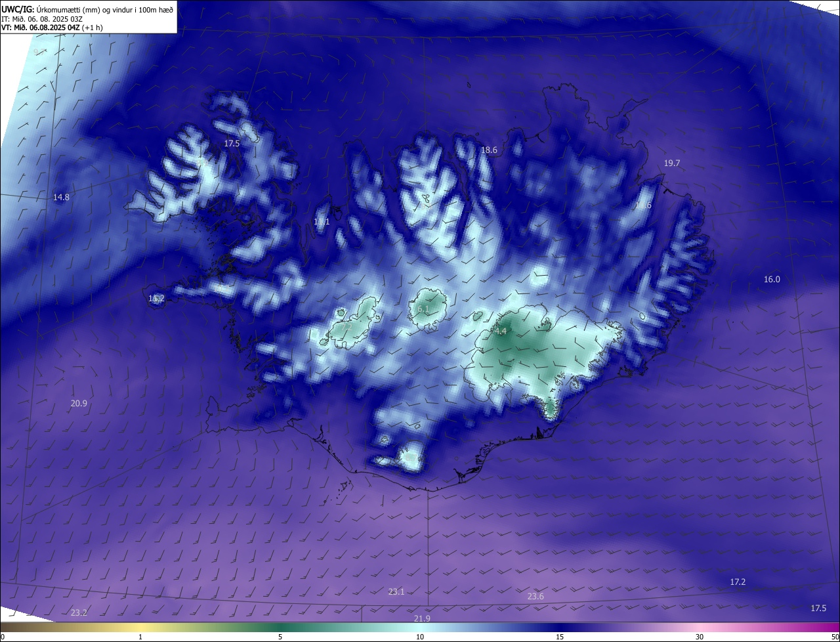Image resolution: width=840 pixels, height=642 pixels.
Task: Click the 15 tick label on the color scale
Action: [x=560, y=637]
